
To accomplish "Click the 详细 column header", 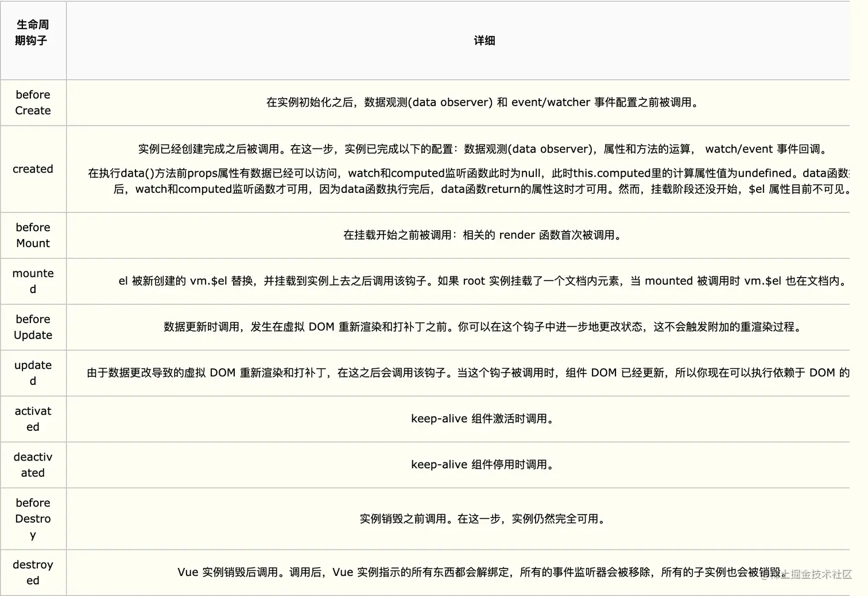I will click(x=484, y=40).
